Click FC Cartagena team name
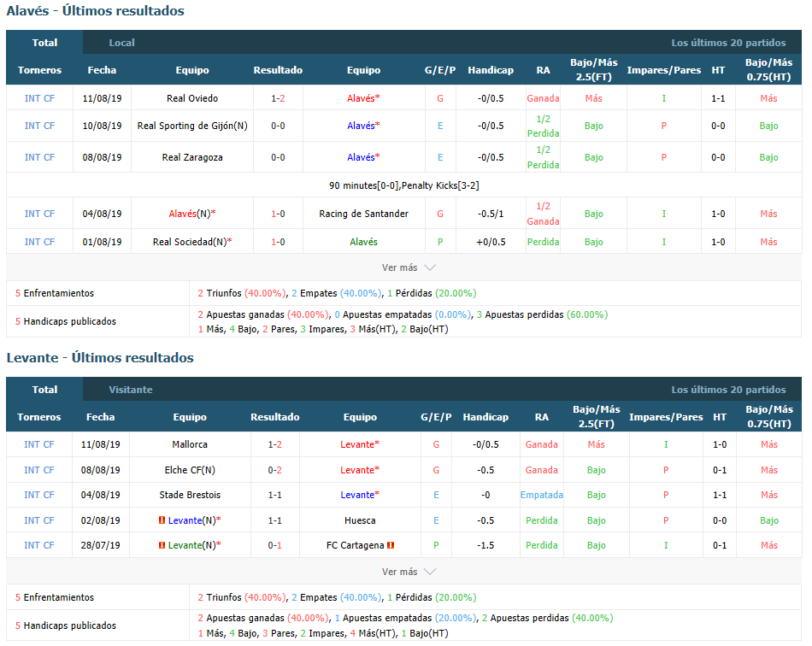The height and width of the screenshot is (646, 812). pyautogui.click(x=356, y=545)
